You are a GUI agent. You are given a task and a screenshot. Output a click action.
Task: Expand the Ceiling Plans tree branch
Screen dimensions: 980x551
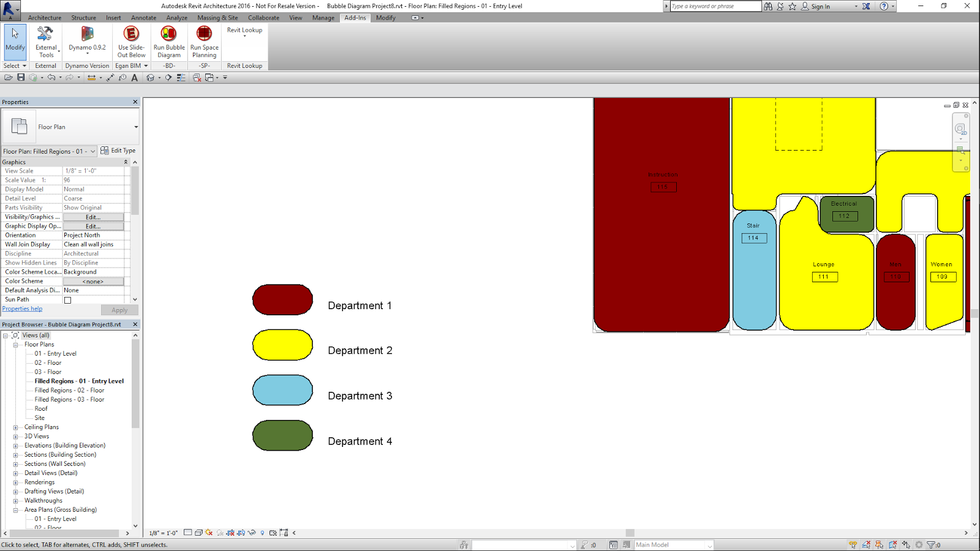(x=17, y=427)
